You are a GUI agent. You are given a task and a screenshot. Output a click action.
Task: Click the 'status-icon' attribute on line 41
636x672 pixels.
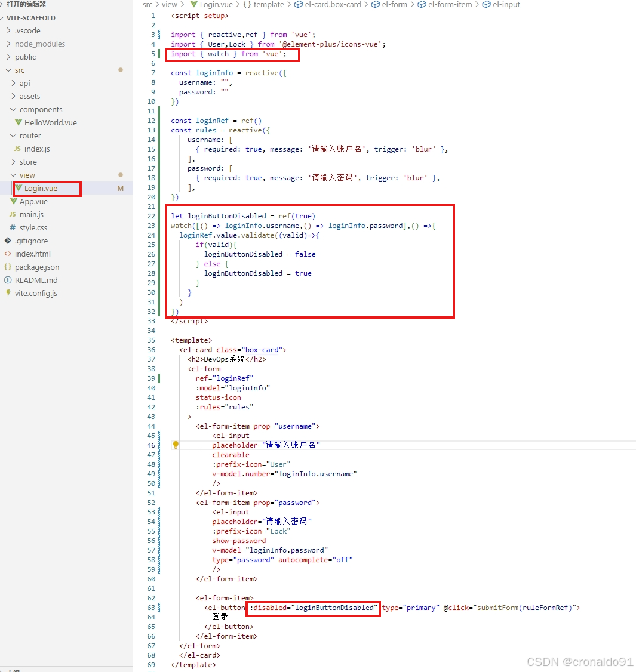(x=219, y=397)
